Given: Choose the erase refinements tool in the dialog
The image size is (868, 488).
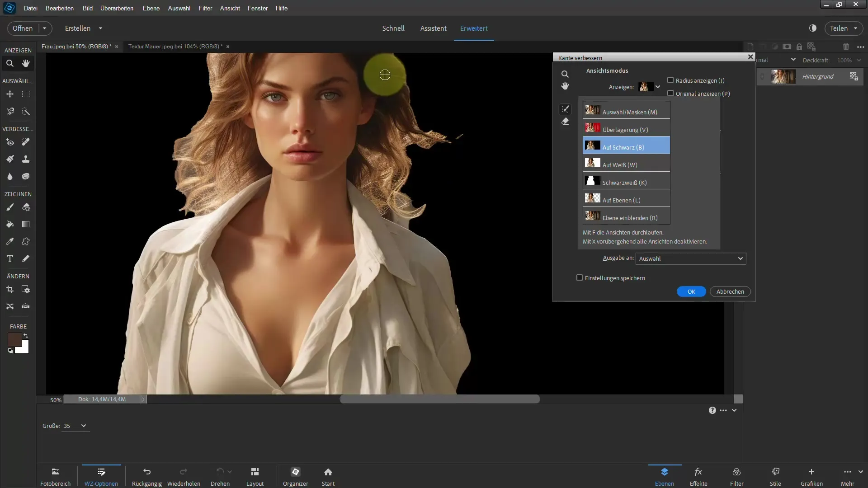Looking at the screenshot, I should point(565,122).
